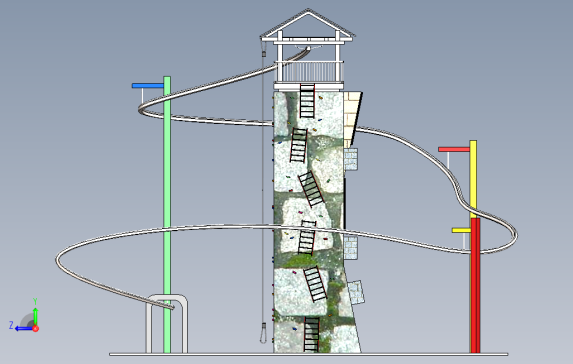573x364 pixels.
Task: Select the short yellow arm on the red pole
Action: tap(461, 230)
